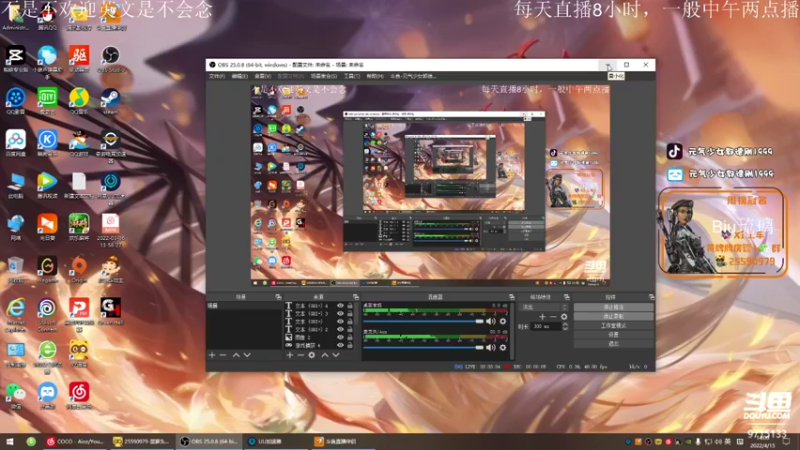Click the 300 ms transition duration field
This screenshot has width=800, height=450.
(546, 327)
